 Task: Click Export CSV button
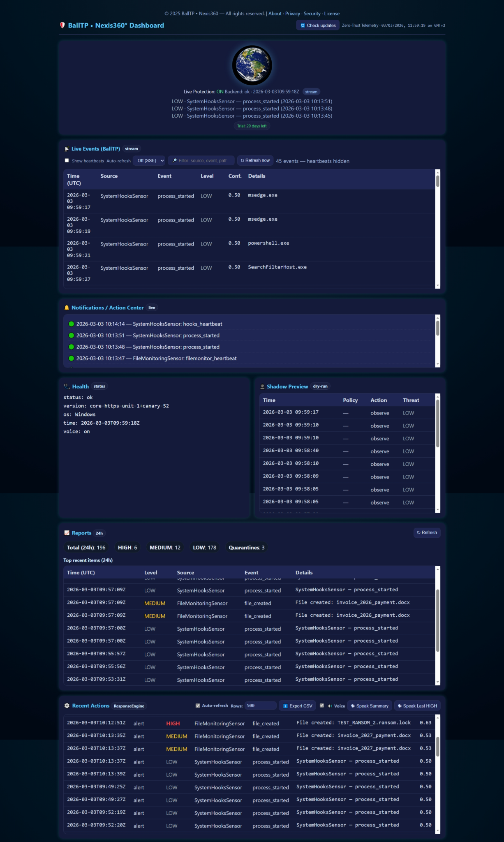[298, 706]
